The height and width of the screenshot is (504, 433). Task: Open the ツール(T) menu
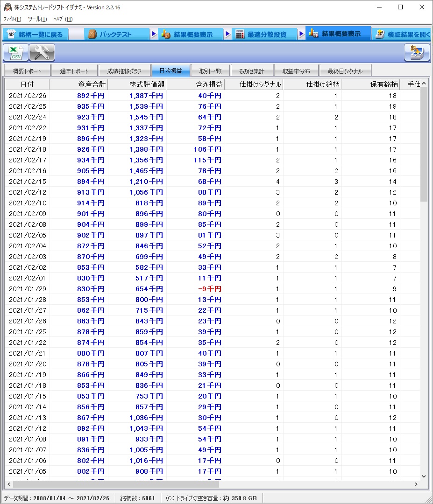point(37,19)
